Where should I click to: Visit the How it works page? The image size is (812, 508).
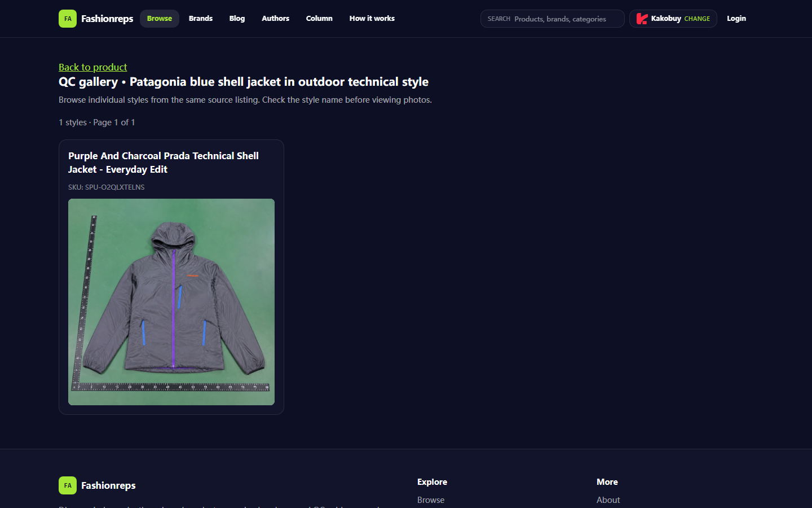click(372, 19)
